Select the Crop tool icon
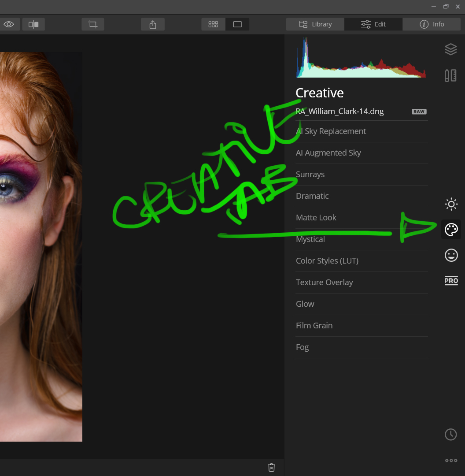Viewport: 465px width, 476px height. click(93, 24)
